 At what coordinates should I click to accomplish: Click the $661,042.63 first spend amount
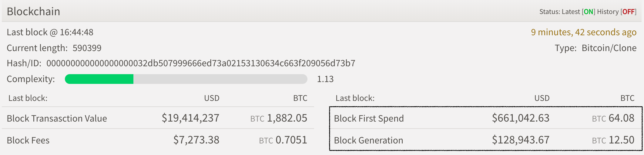click(521, 118)
